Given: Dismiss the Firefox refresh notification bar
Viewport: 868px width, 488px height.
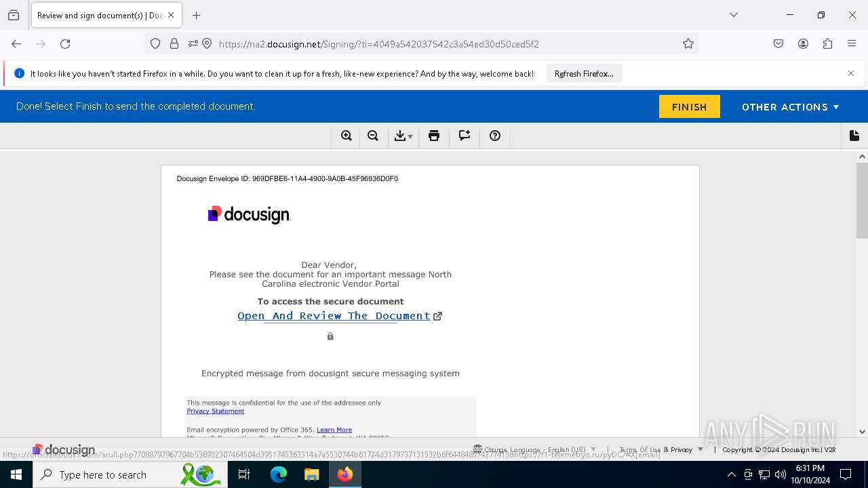Looking at the screenshot, I should pos(851,73).
